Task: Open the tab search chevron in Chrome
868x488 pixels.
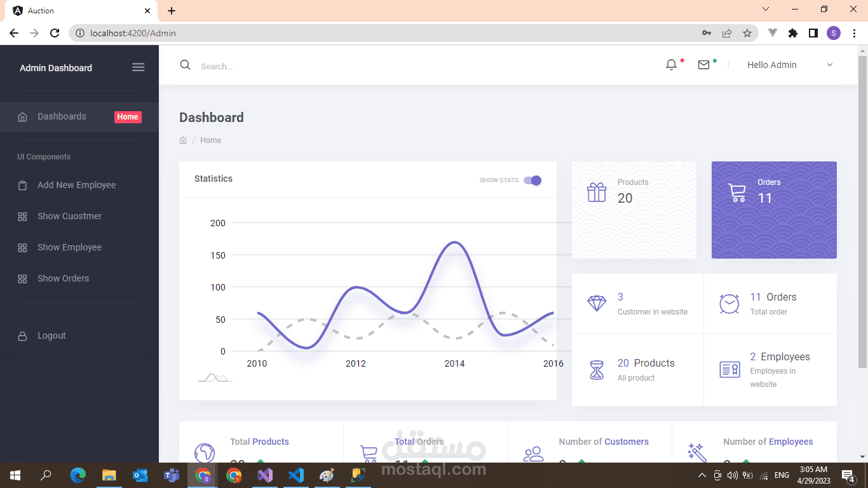Action: pyautogui.click(x=766, y=10)
